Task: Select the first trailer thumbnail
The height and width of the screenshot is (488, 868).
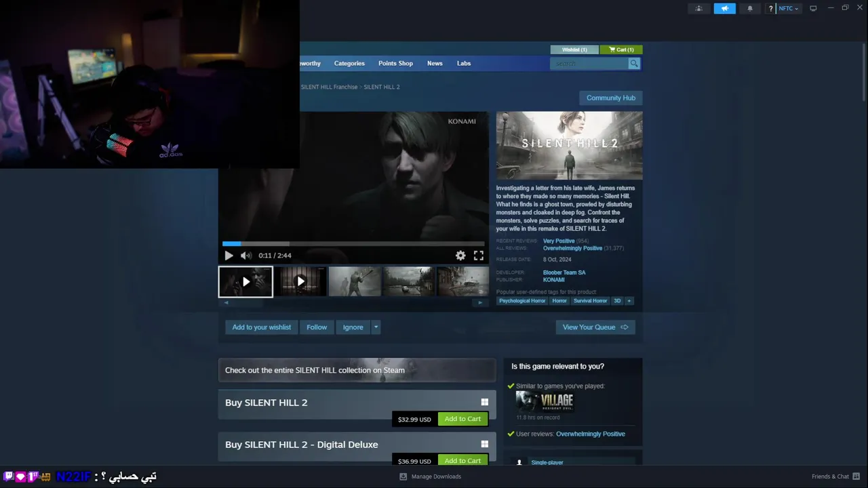Action: 245,281
